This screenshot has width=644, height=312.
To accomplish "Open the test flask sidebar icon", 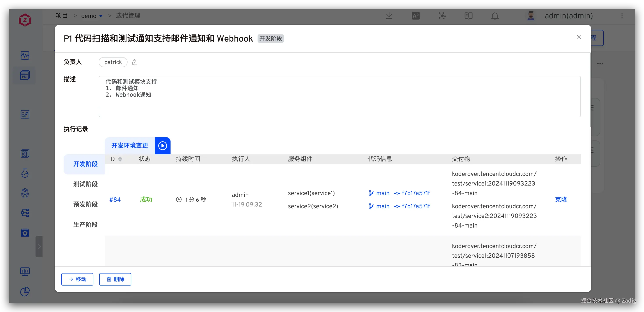I will point(25,173).
